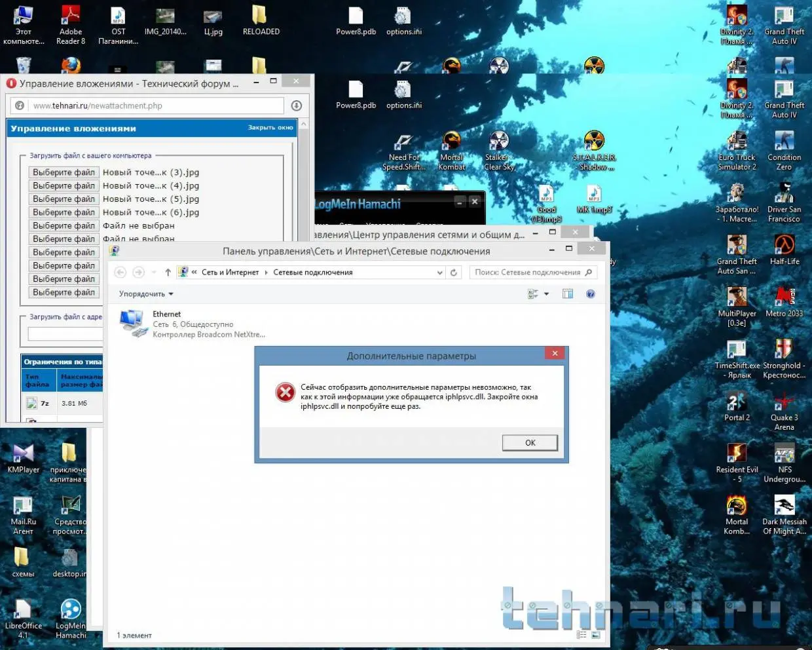
Task: Launch LibreOffice 4.1 shortcut
Action: coord(23,619)
